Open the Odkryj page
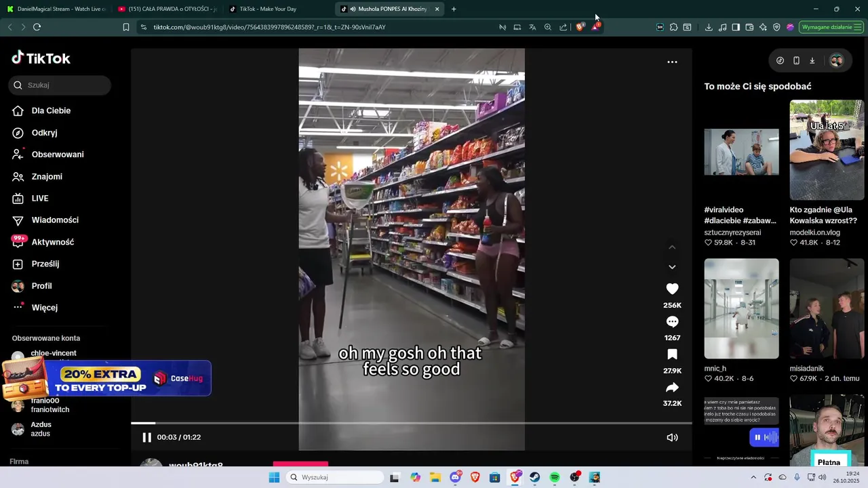The height and width of the screenshot is (488, 868). click(x=35, y=133)
